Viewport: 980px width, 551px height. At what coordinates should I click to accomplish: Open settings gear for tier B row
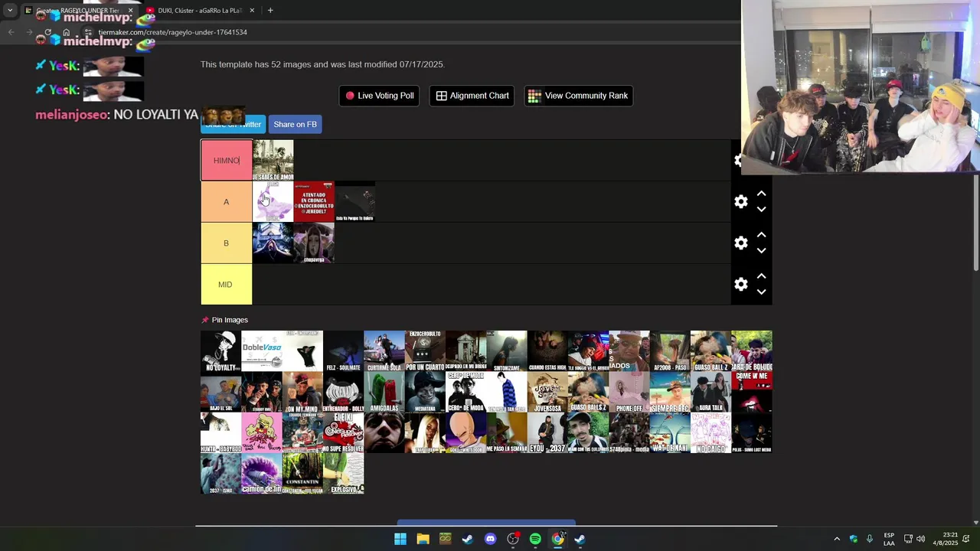(x=740, y=243)
